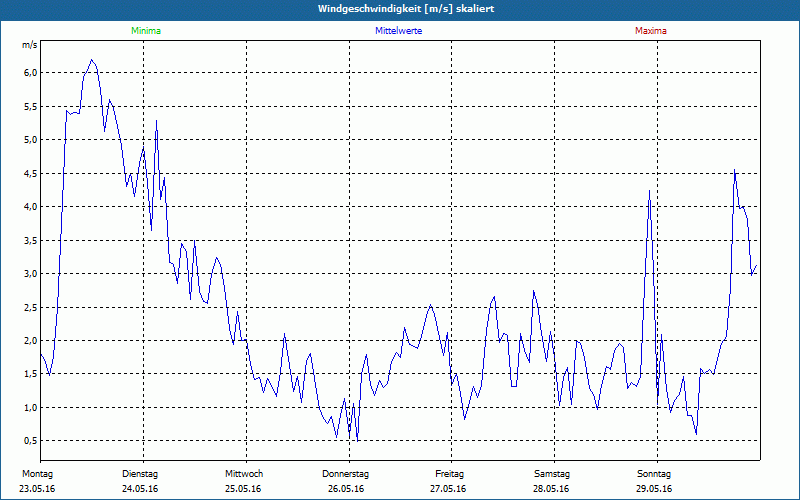The width and height of the screenshot is (800, 500).
Task: Click the 5,0 y-axis value
Action: tap(31, 139)
